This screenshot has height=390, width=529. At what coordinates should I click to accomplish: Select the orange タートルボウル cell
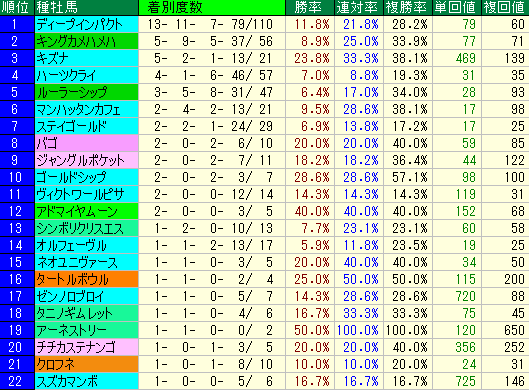click(86, 279)
